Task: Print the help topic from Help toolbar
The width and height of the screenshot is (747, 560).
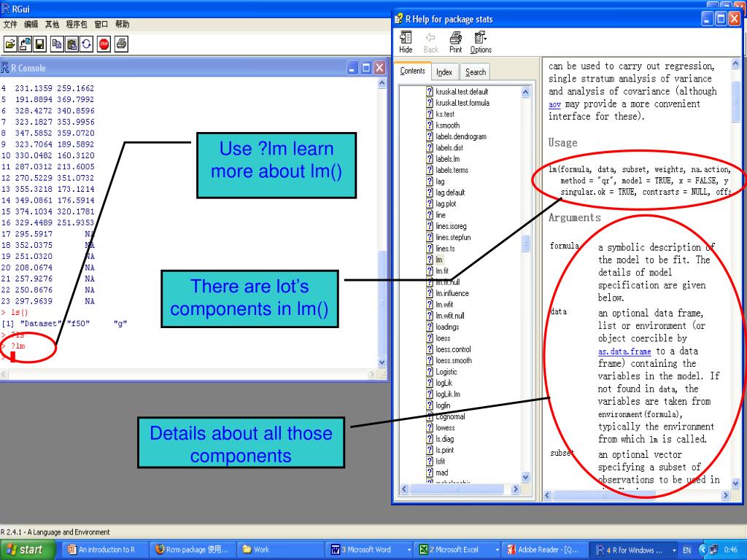Action: [455, 42]
